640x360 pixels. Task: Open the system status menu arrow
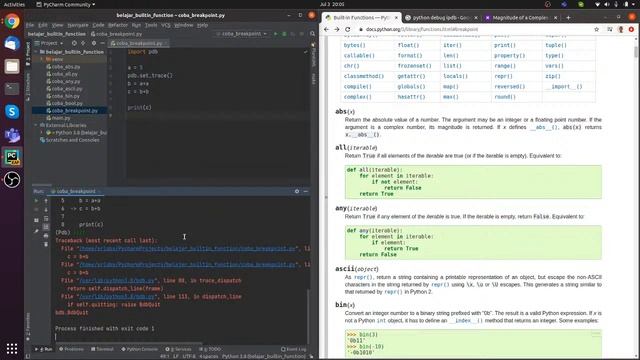click(633, 4)
